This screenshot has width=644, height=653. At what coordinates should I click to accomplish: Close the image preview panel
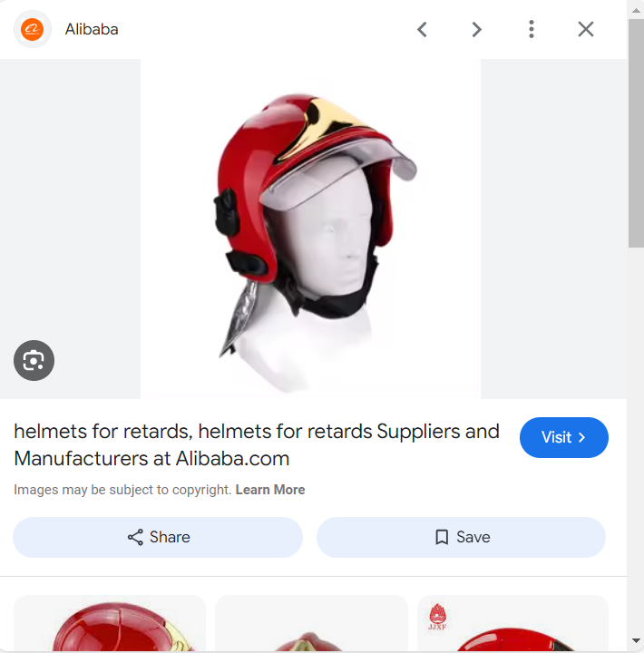point(586,29)
